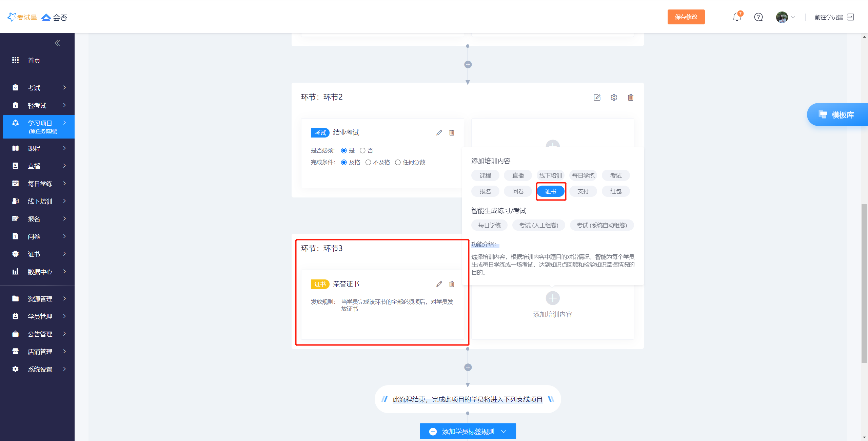Select 不及格 completion condition
Screen dimensions: 868x441
[x=368, y=162]
